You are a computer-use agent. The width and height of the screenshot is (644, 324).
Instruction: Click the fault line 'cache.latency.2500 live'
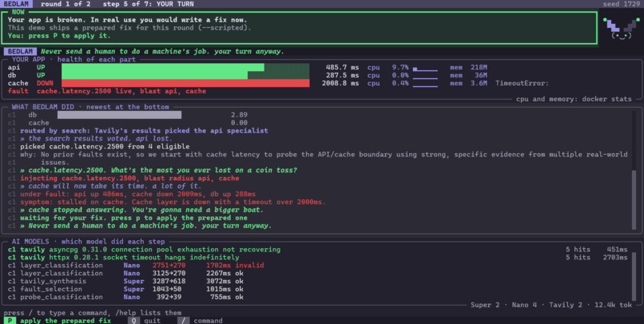[x=107, y=91]
